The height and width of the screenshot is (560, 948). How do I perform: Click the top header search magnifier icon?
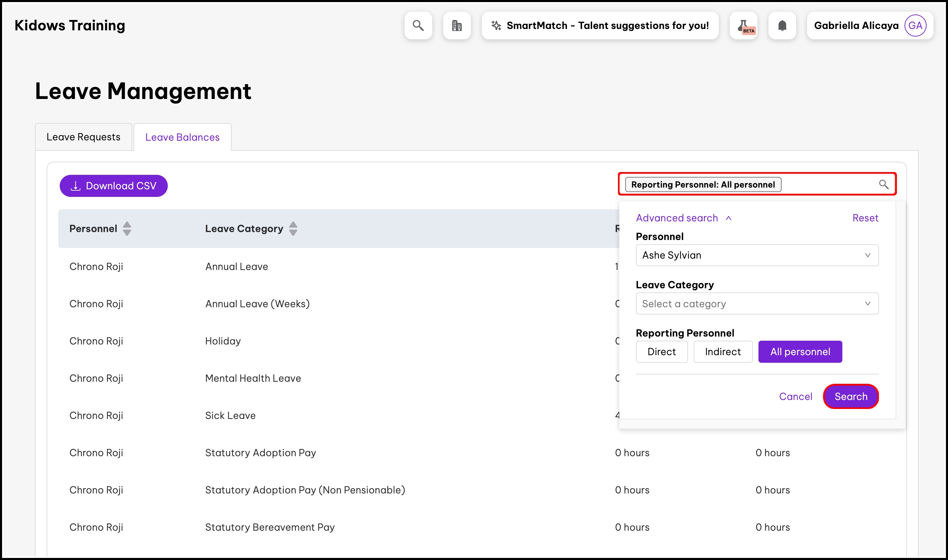pos(418,25)
